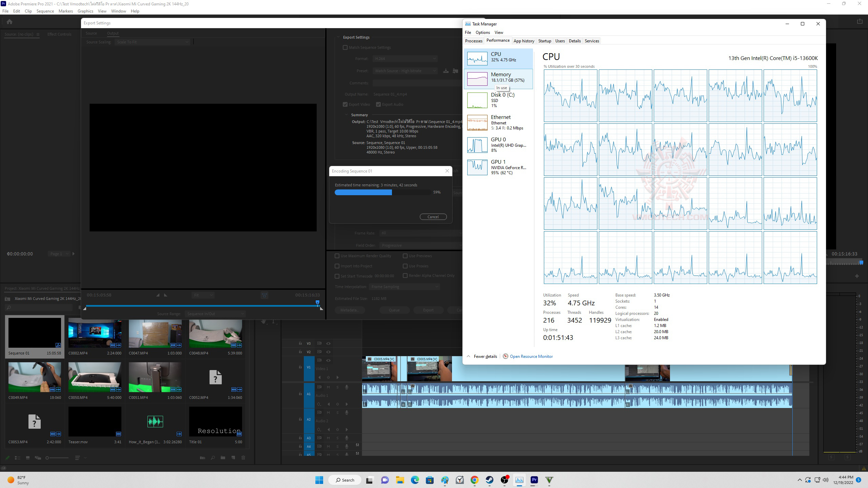The height and width of the screenshot is (488, 868).
Task: Click the trash icon in Project panel
Action: (x=243, y=458)
